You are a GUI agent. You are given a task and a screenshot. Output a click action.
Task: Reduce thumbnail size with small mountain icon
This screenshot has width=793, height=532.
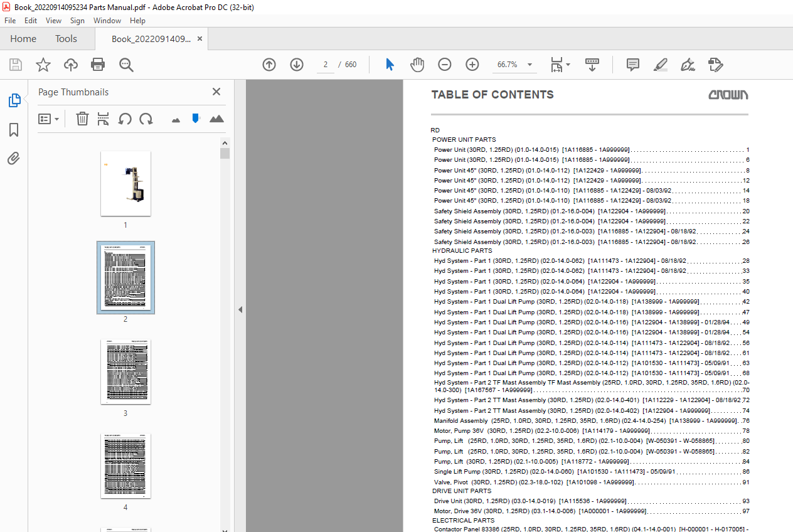(x=176, y=119)
